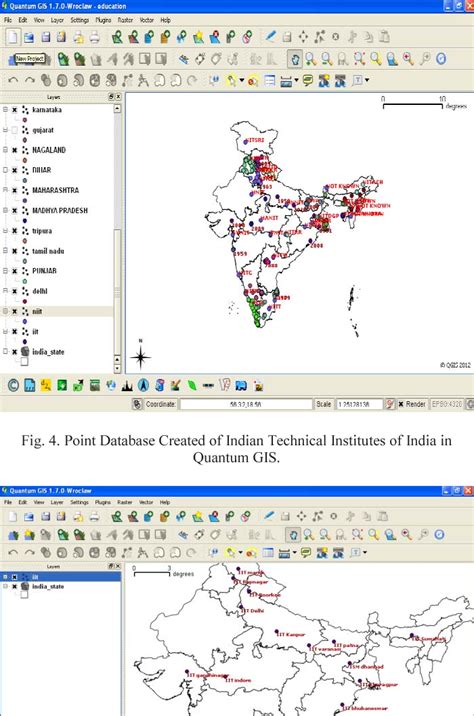Screen dimensions: 474x716
Task: Click Refresh icon in lower QGIS window
Action: coord(439,534)
